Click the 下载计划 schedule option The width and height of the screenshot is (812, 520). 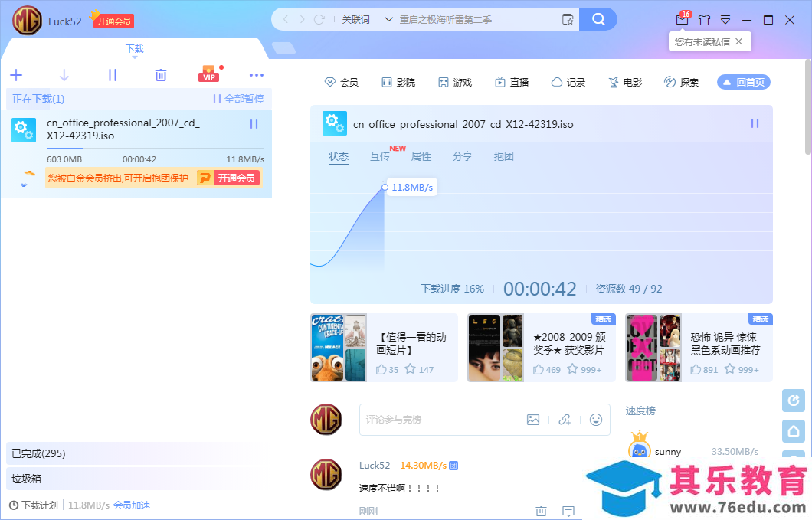coord(34,505)
